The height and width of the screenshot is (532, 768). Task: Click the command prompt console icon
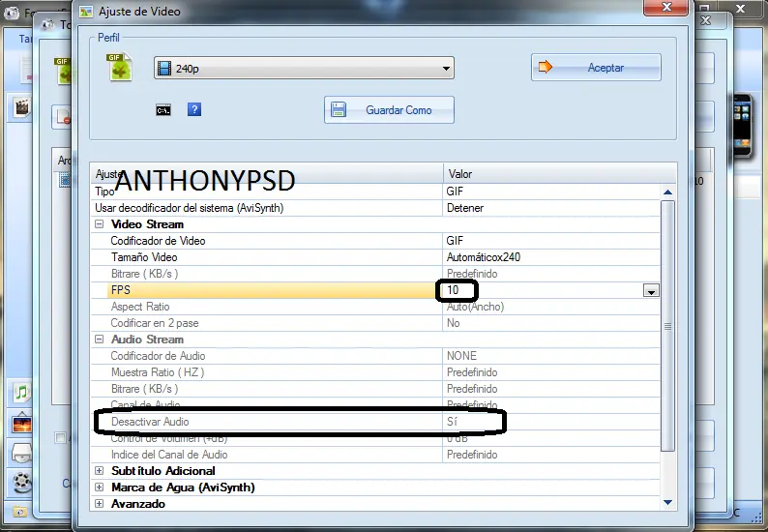click(x=163, y=110)
